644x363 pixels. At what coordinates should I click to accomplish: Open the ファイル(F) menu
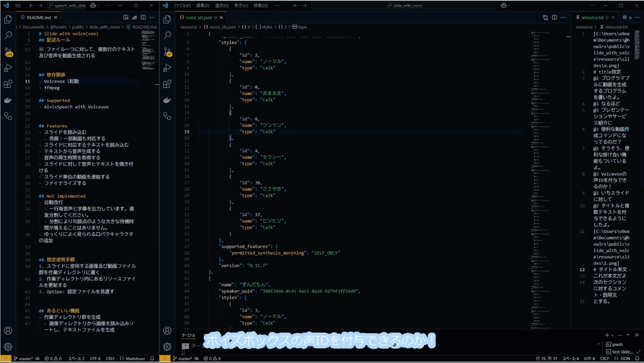pos(182,5)
